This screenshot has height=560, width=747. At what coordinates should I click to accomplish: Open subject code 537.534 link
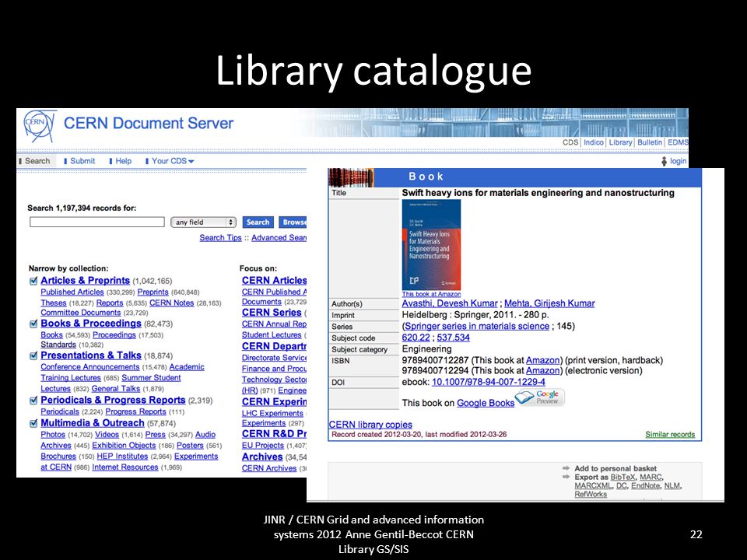pyautogui.click(x=453, y=338)
